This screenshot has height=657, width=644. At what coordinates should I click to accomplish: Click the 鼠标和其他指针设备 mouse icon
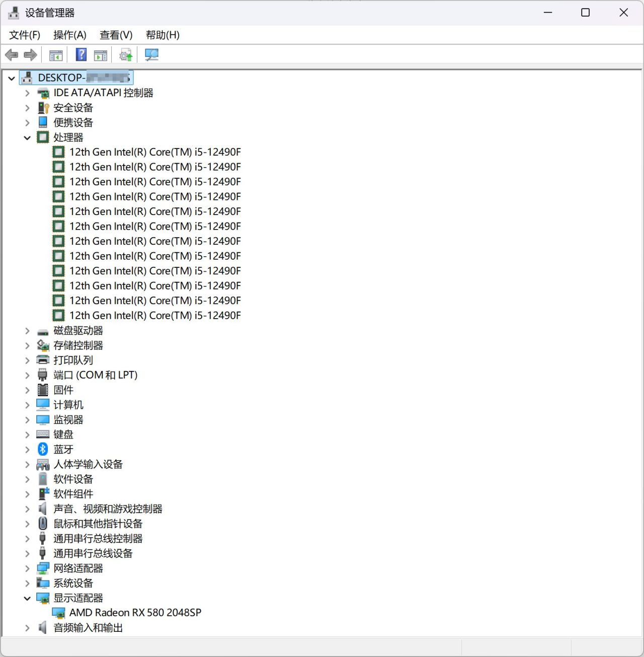[x=43, y=524]
